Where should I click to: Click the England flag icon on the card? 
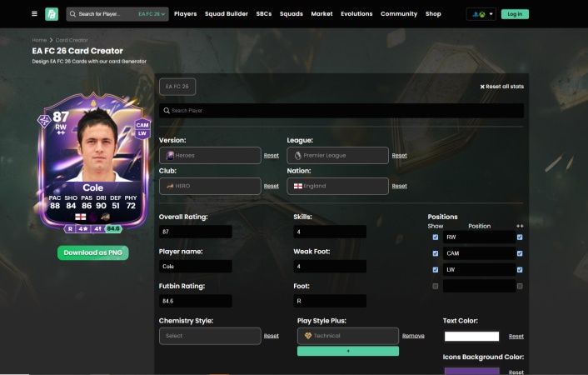(80, 217)
